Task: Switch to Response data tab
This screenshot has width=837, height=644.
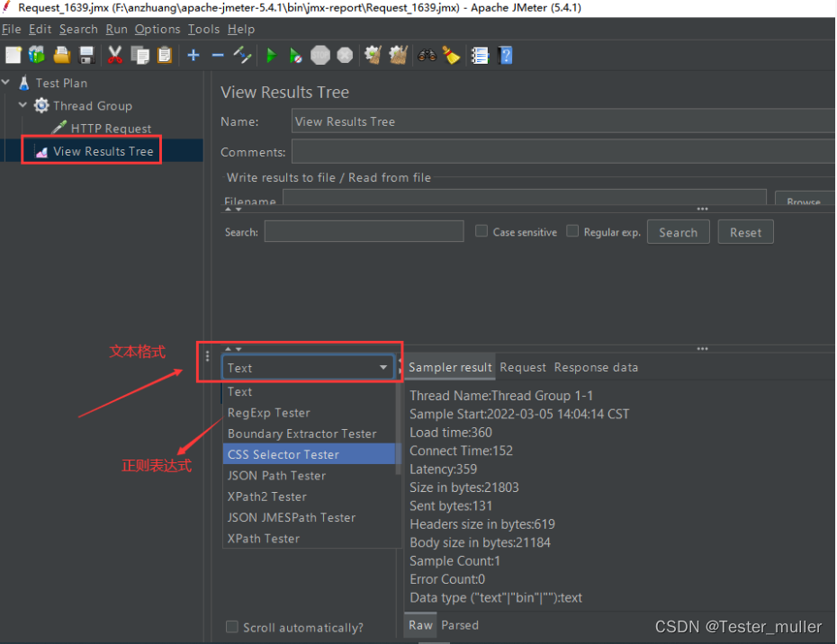Action: tap(596, 367)
